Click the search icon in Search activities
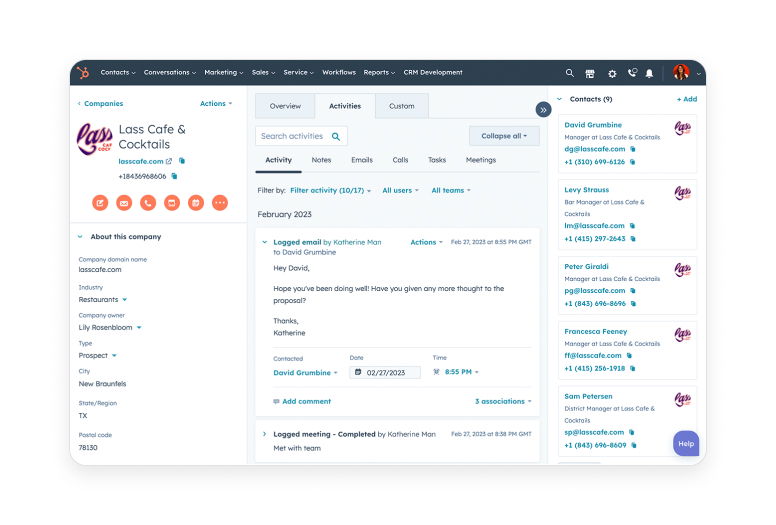The height and width of the screenshot is (525, 776). point(336,137)
